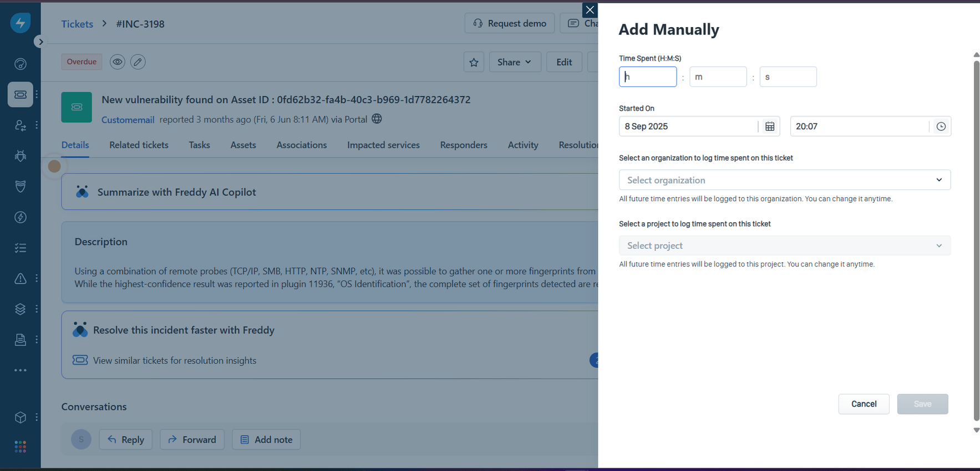
Task: Switch to the Assets tab
Action: click(243, 145)
